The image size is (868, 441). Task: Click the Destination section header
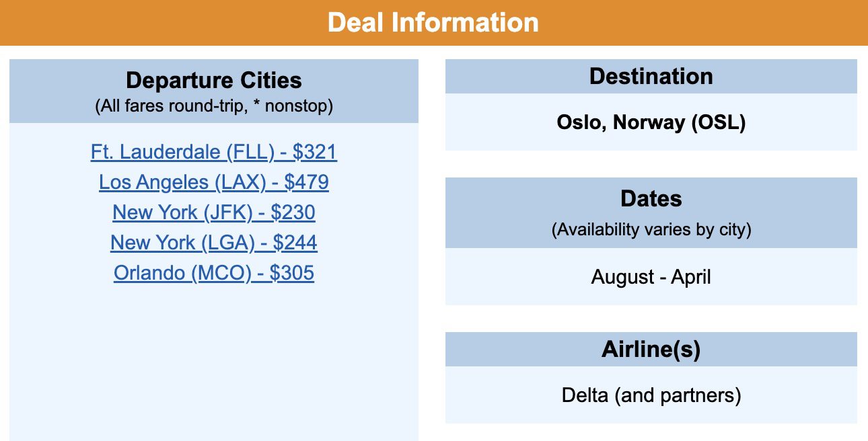pyautogui.click(x=652, y=76)
